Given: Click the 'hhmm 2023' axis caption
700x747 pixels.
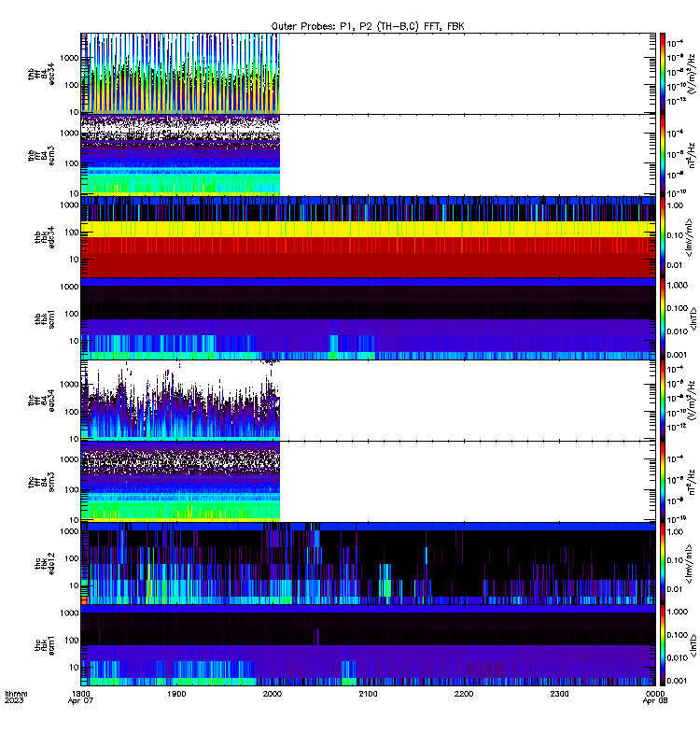Looking at the screenshot, I should [16, 697].
